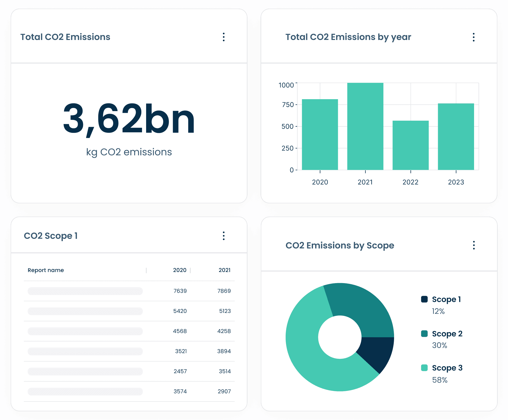Image resolution: width=508 pixels, height=420 pixels.
Task: Select the 2020 bar in the chart
Action: [x=320, y=134]
